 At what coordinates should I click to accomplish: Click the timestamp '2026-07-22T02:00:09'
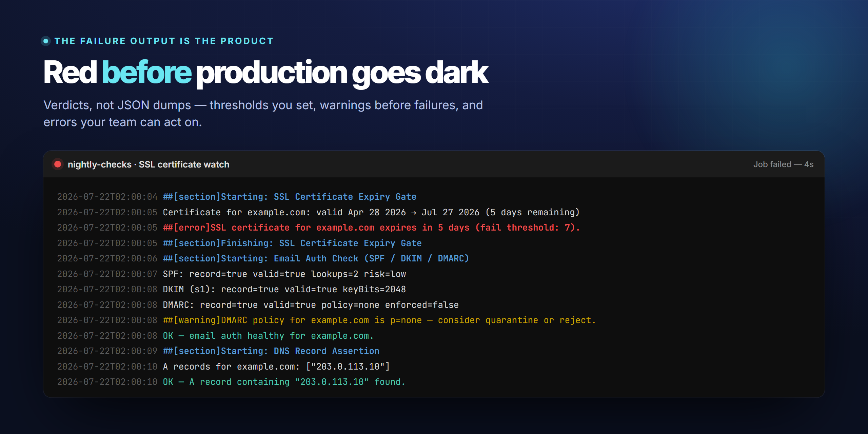(107, 351)
